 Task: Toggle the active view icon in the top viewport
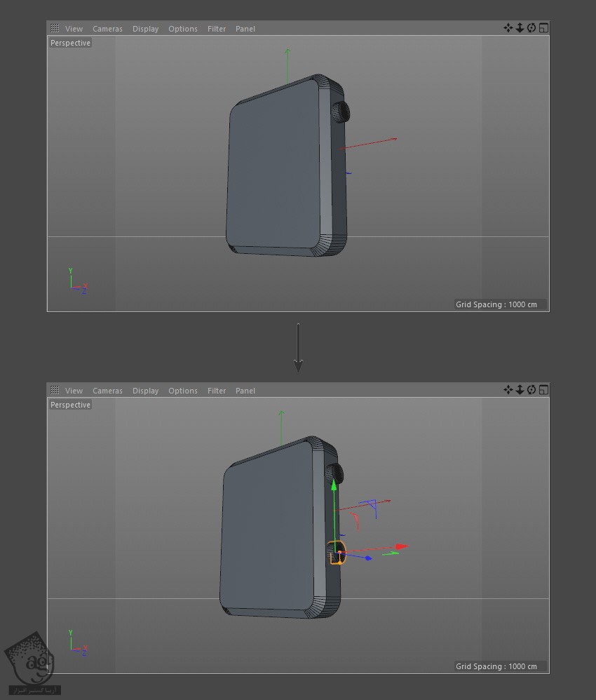point(543,28)
